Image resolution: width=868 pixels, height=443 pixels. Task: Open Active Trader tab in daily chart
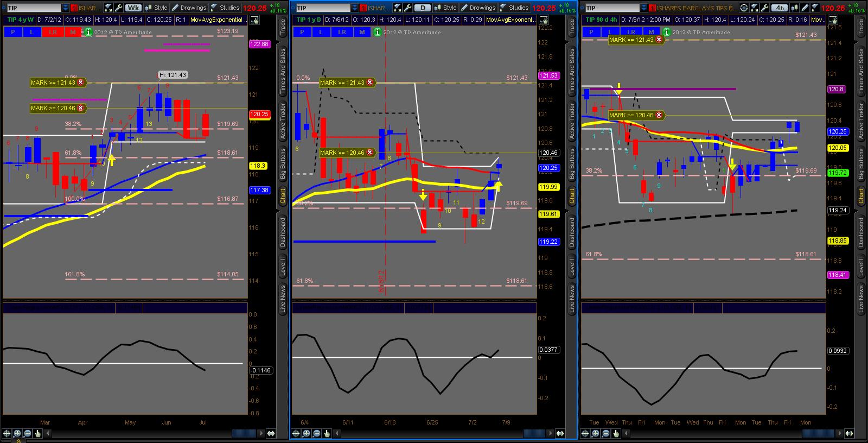(x=572, y=121)
